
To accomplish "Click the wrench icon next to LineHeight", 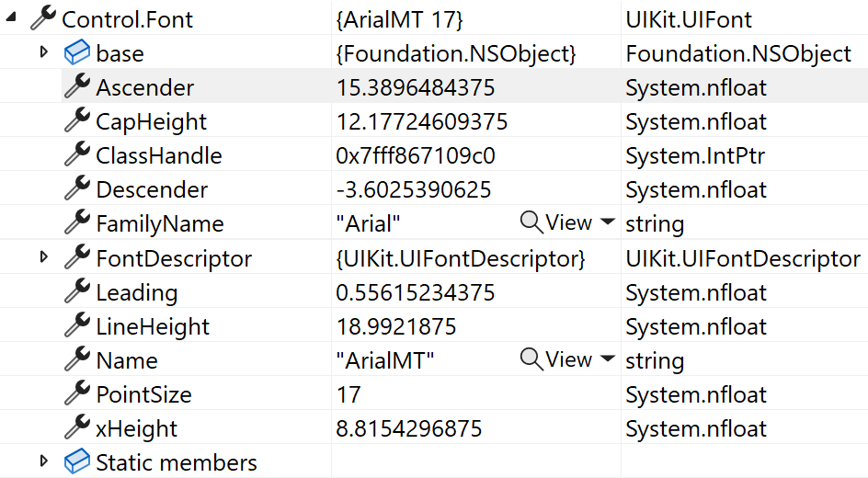I will pyautogui.click(x=77, y=326).
